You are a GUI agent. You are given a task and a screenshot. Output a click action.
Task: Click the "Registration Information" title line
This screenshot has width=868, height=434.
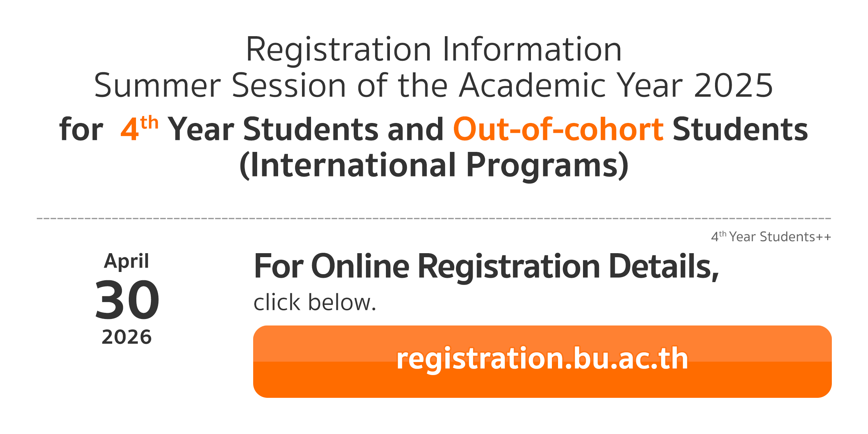pos(434,50)
